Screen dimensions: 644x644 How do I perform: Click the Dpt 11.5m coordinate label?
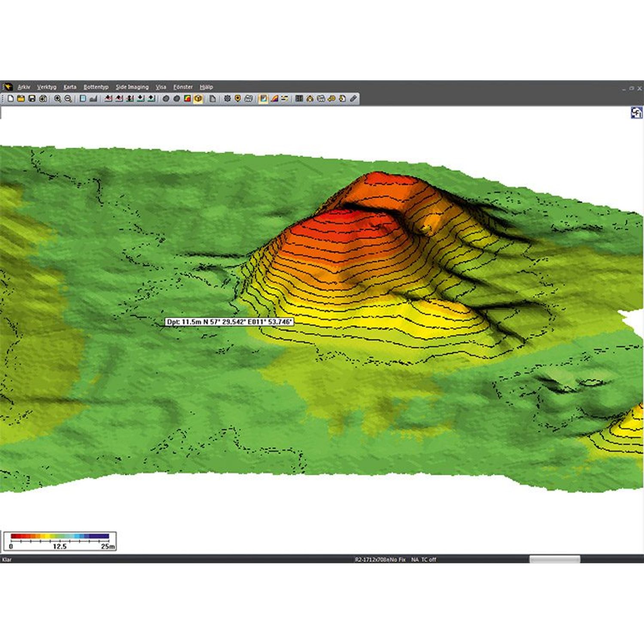click(229, 322)
